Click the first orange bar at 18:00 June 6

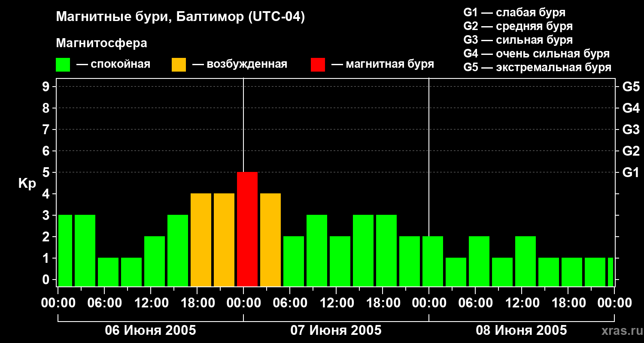[x=201, y=240]
